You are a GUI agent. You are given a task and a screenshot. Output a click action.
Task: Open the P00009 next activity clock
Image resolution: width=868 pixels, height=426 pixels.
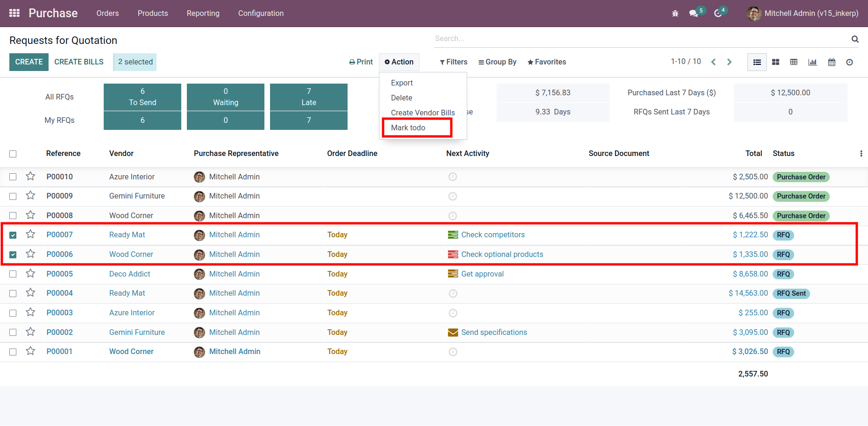(x=453, y=196)
